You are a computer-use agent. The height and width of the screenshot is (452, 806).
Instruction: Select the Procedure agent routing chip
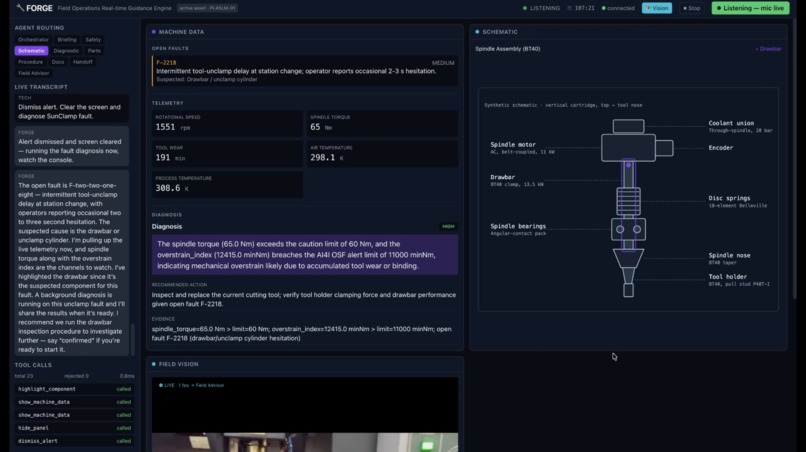click(x=30, y=62)
